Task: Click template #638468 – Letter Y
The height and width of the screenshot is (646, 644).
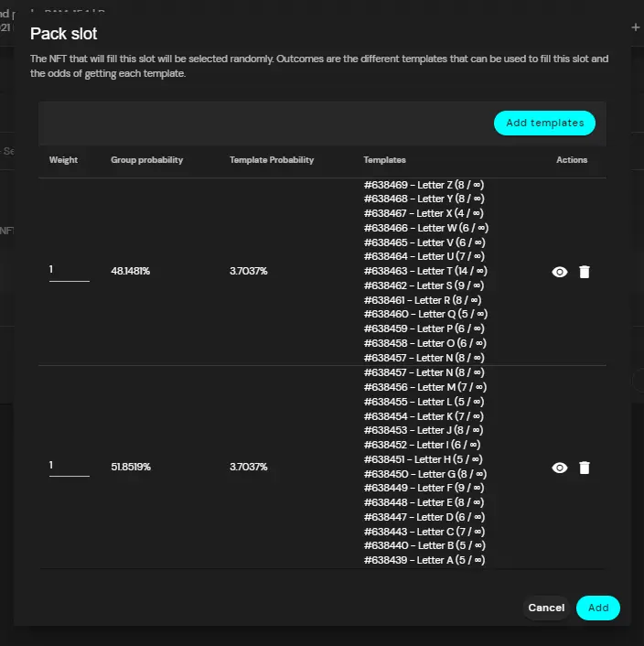Action: click(424, 199)
